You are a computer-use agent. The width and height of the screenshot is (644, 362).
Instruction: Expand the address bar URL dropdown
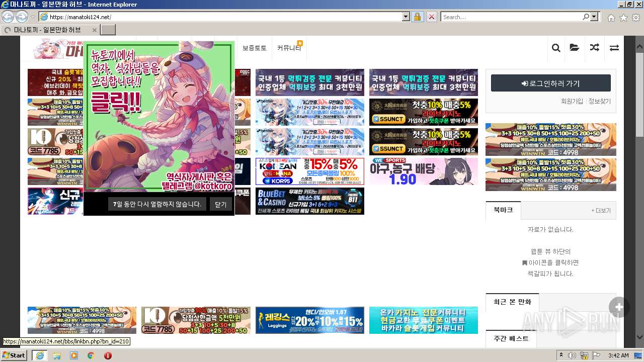tap(406, 17)
